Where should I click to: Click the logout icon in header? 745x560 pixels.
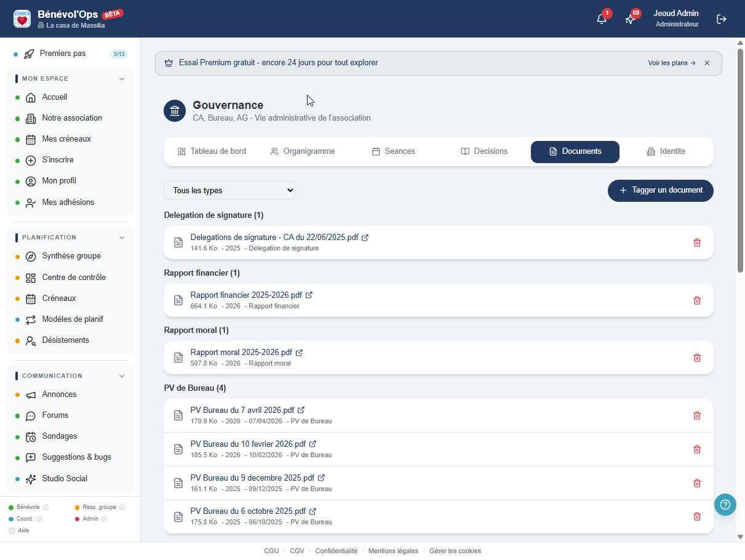[722, 19]
